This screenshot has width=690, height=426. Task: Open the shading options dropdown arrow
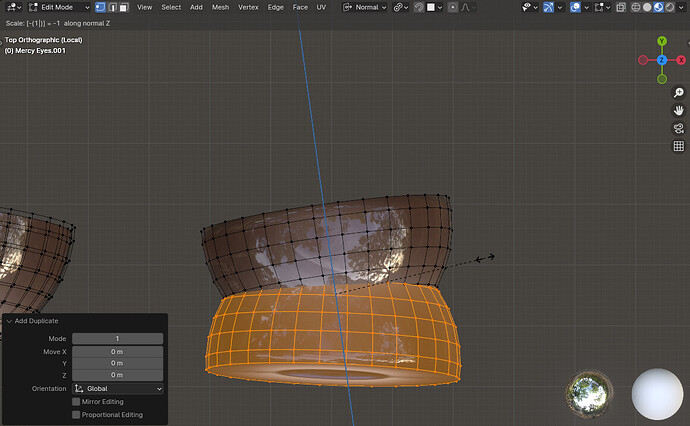pyautogui.click(x=681, y=7)
